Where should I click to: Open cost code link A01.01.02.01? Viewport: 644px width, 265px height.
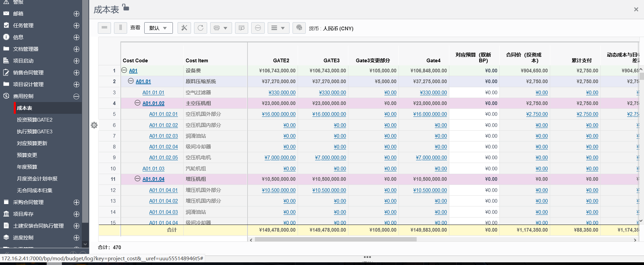click(163, 114)
